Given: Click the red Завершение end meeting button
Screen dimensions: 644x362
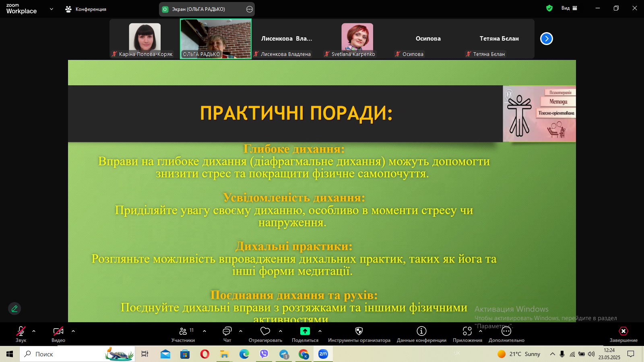Looking at the screenshot, I should tap(623, 334).
